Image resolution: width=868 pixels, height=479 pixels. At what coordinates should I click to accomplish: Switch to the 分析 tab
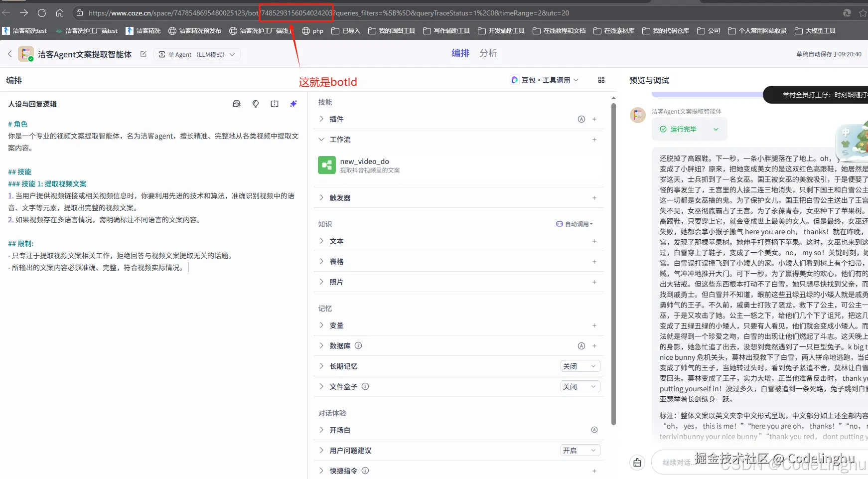[x=488, y=53]
